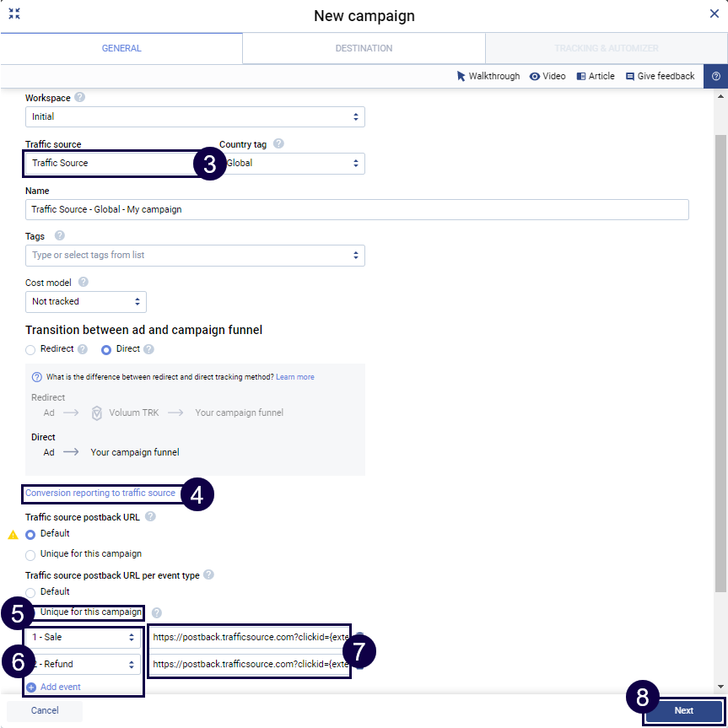Click help icon next to Workspace label
This screenshot has width=728, height=728.
(80, 98)
